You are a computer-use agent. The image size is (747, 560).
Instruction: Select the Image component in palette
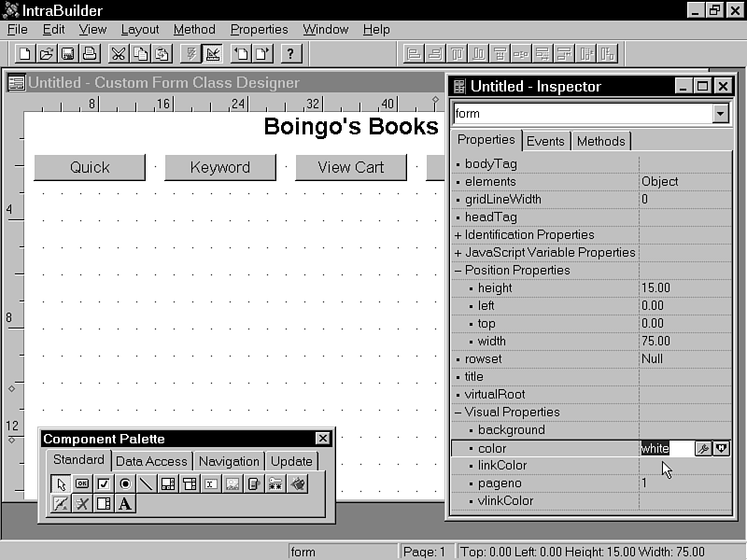coord(233,483)
